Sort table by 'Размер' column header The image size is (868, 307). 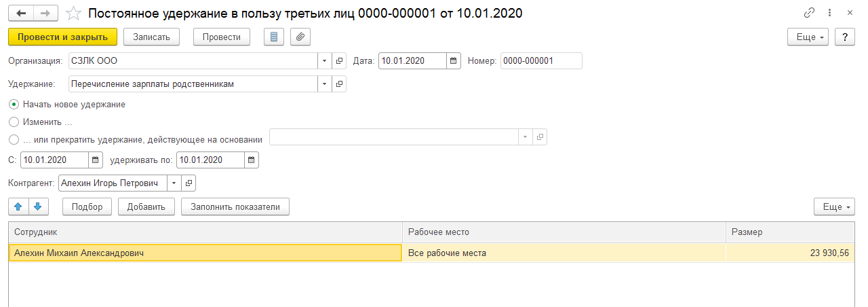tap(789, 232)
